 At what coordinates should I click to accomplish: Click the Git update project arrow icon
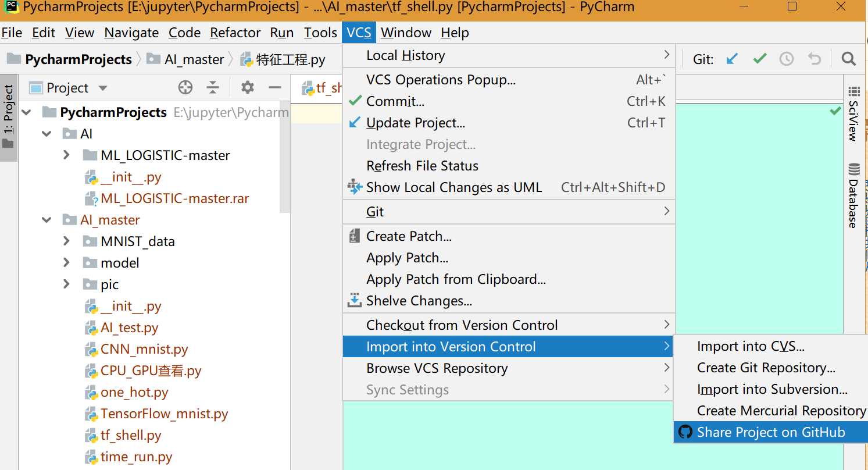[x=733, y=59]
